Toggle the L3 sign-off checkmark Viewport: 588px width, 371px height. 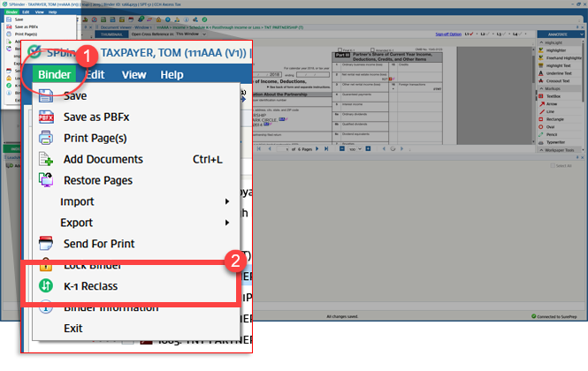[504, 34]
